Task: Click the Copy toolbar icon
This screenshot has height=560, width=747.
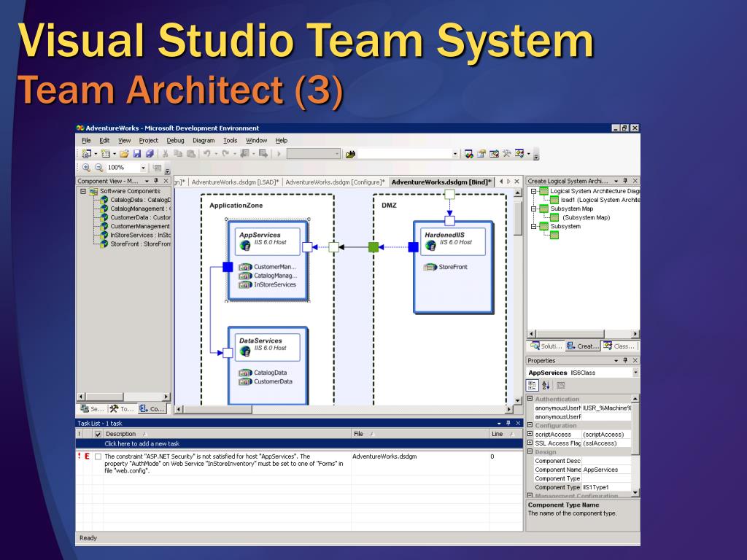Action: [178, 154]
